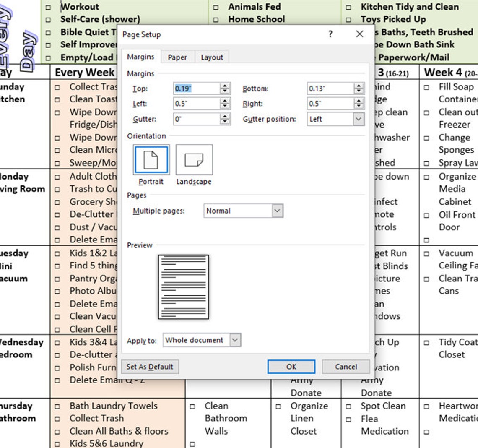Switch to the Layout tab
478x448 pixels.
click(211, 57)
